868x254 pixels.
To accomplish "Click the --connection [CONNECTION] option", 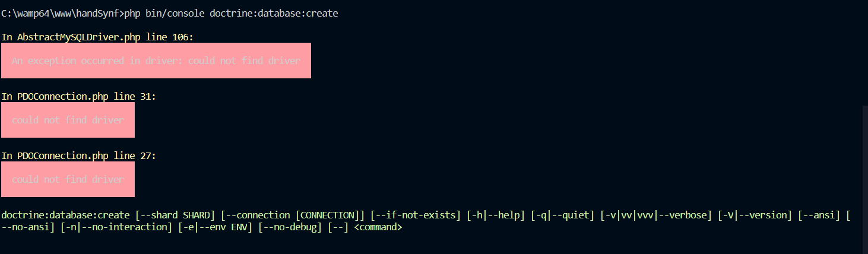I will coord(293,215).
